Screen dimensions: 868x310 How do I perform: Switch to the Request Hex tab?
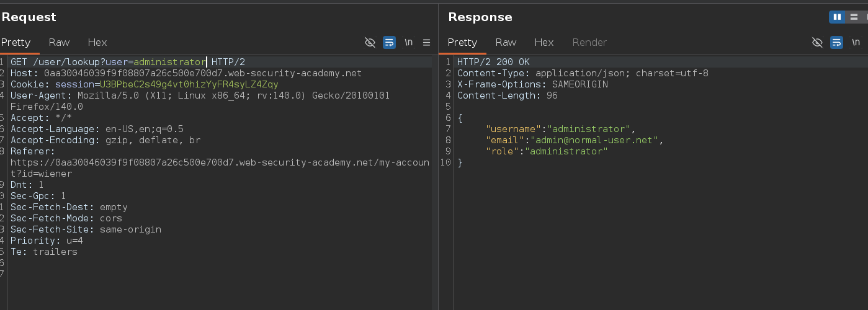coord(97,42)
